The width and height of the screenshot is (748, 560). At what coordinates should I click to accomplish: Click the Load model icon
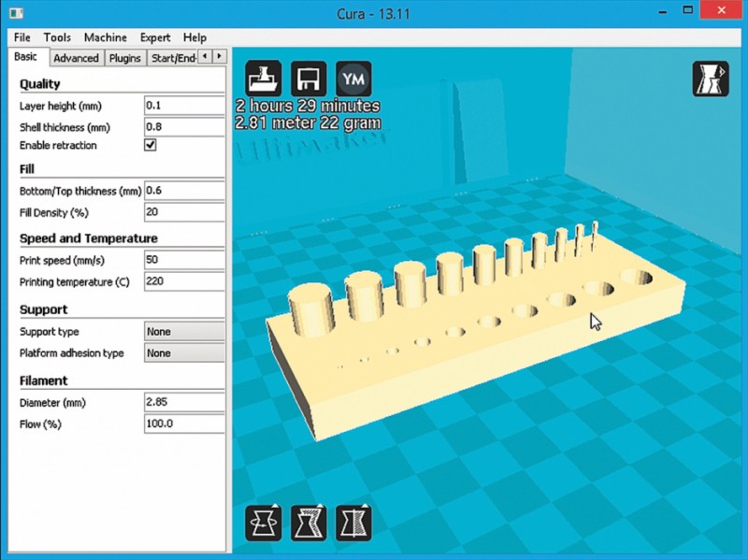(x=263, y=79)
